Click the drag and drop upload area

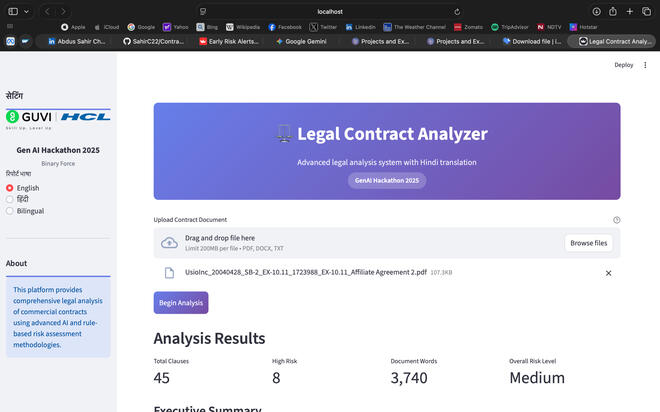[350, 243]
